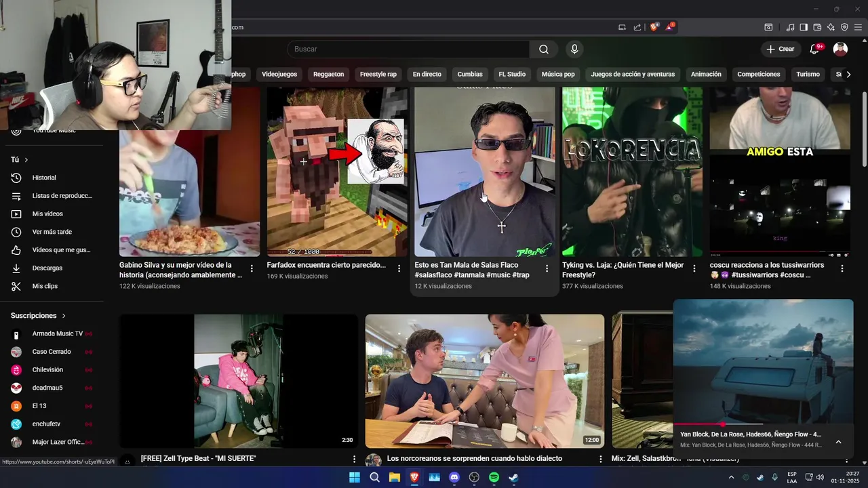Open Spotify from the taskbar
This screenshot has width=868, height=488.
(x=494, y=477)
